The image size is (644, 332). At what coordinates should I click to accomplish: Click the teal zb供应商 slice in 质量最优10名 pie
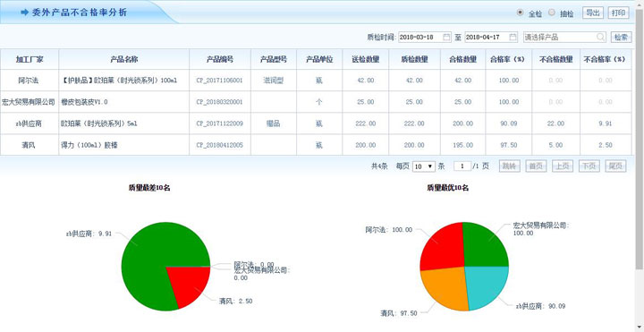point(487,287)
